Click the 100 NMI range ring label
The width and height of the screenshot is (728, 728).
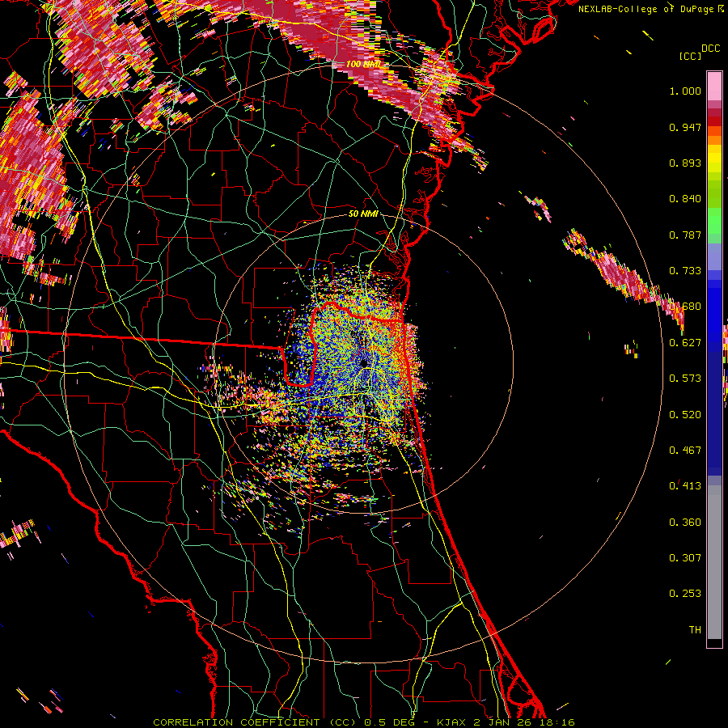pyautogui.click(x=363, y=64)
